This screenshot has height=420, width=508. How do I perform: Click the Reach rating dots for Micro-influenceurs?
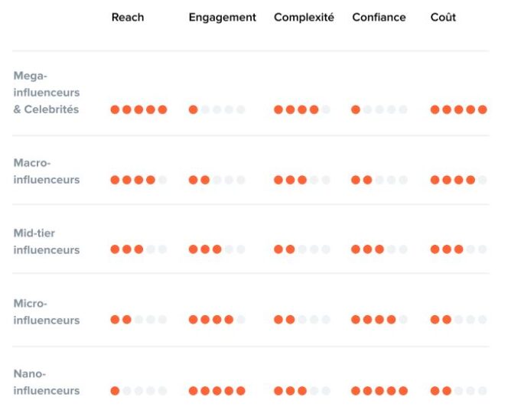coord(138,320)
